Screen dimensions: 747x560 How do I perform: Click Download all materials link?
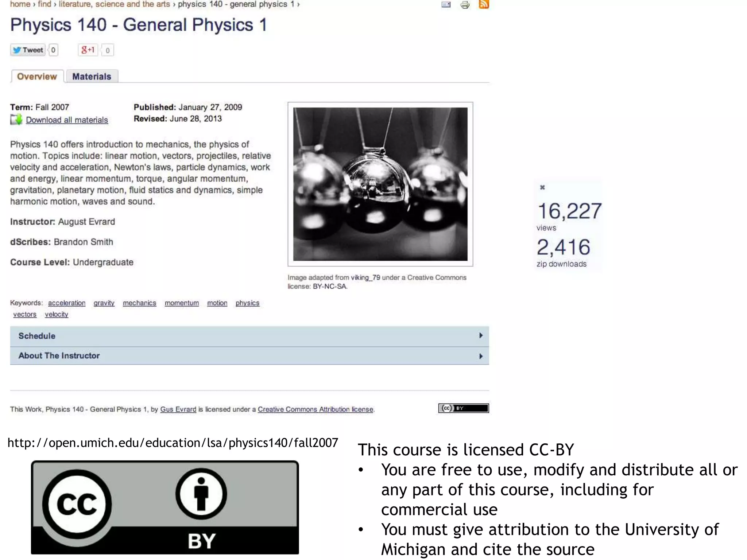(67, 120)
